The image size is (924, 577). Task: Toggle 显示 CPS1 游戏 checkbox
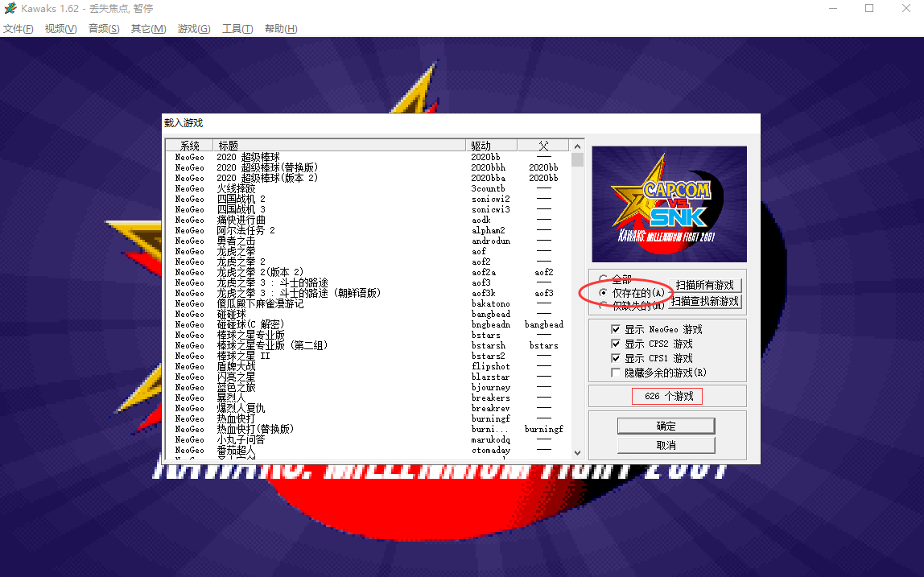[616, 358]
